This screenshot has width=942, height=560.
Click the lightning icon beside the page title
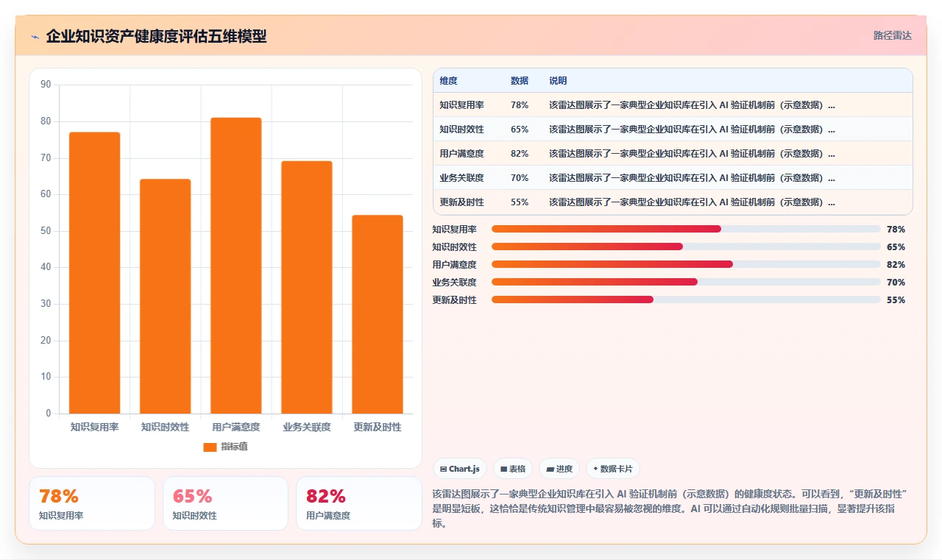(x=35, y=37)
